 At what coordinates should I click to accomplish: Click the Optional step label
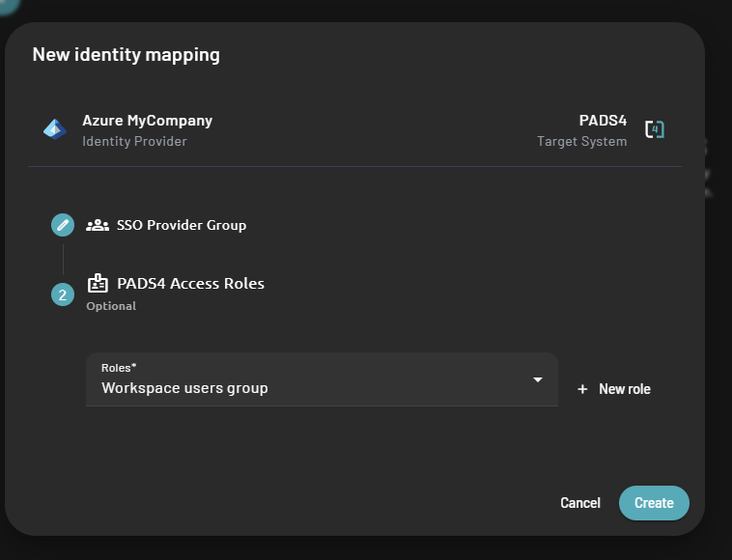[111, 306]
